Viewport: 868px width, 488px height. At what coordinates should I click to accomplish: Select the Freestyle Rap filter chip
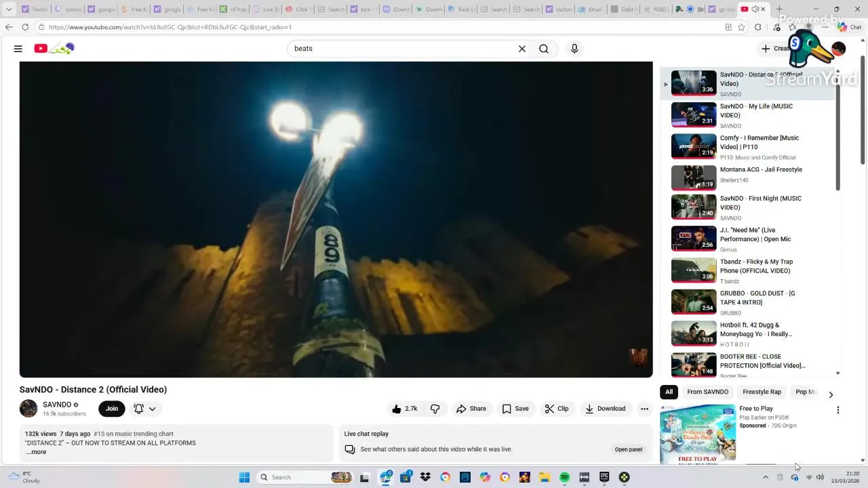(x=762, y=392)
